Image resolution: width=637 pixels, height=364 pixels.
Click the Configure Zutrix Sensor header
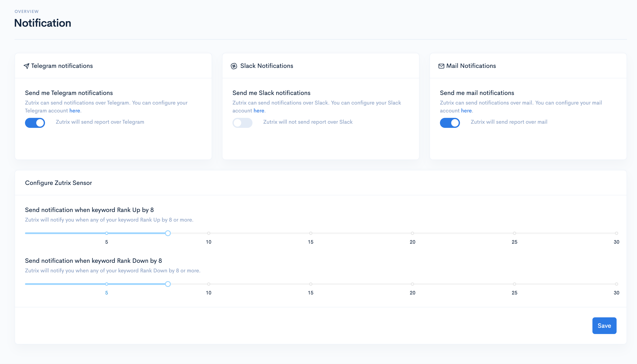click(59, 183)
